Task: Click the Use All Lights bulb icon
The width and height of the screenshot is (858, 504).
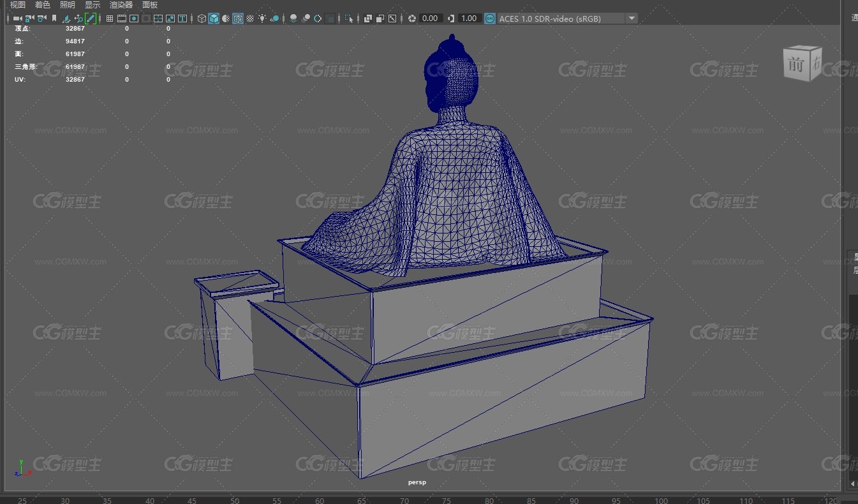Action: point(262,19)
